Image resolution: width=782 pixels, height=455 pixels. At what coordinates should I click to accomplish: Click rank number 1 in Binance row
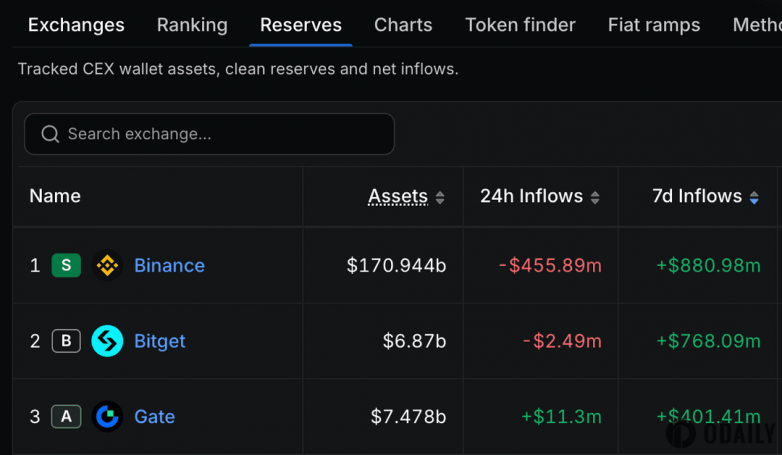coord(34,265)
